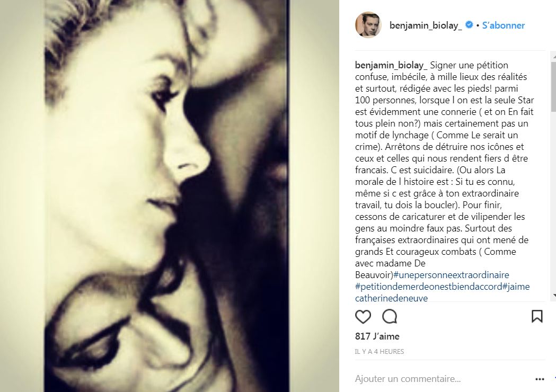
Task: Click the benjamin_biolay_ profile avatar
Action: (368, 25)
